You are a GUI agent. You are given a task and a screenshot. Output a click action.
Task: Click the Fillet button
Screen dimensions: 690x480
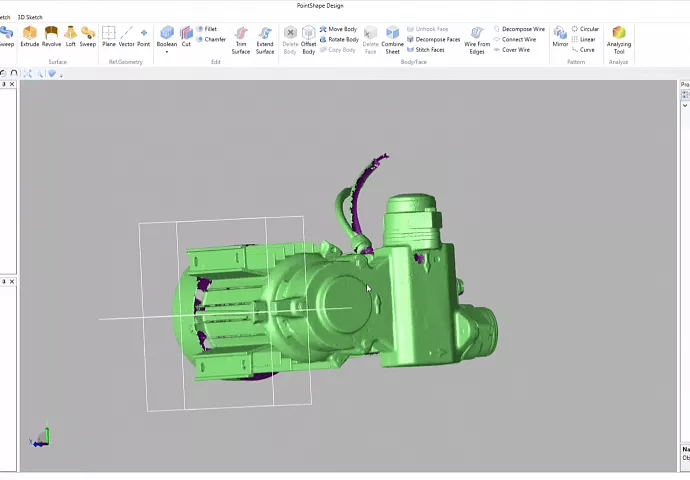[207, 29]
